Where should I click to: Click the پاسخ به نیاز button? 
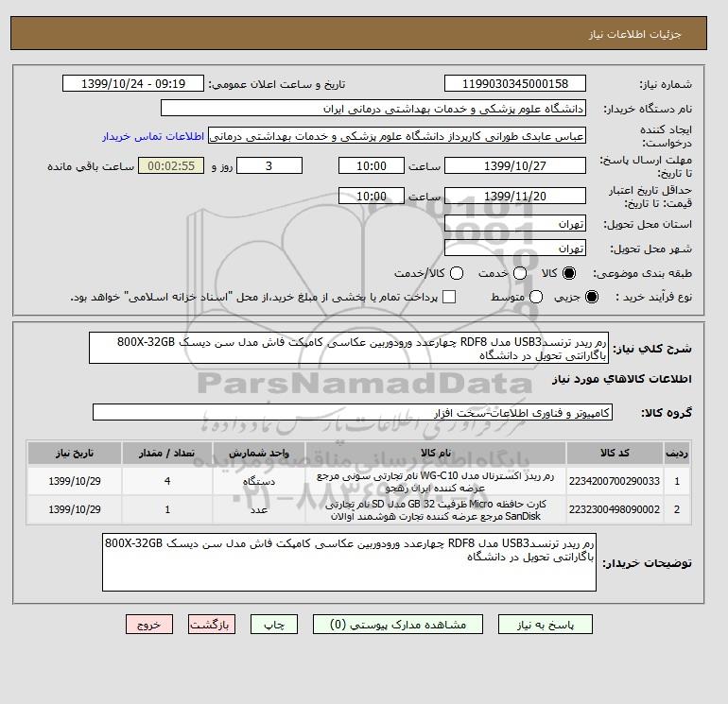coord(546,625)
